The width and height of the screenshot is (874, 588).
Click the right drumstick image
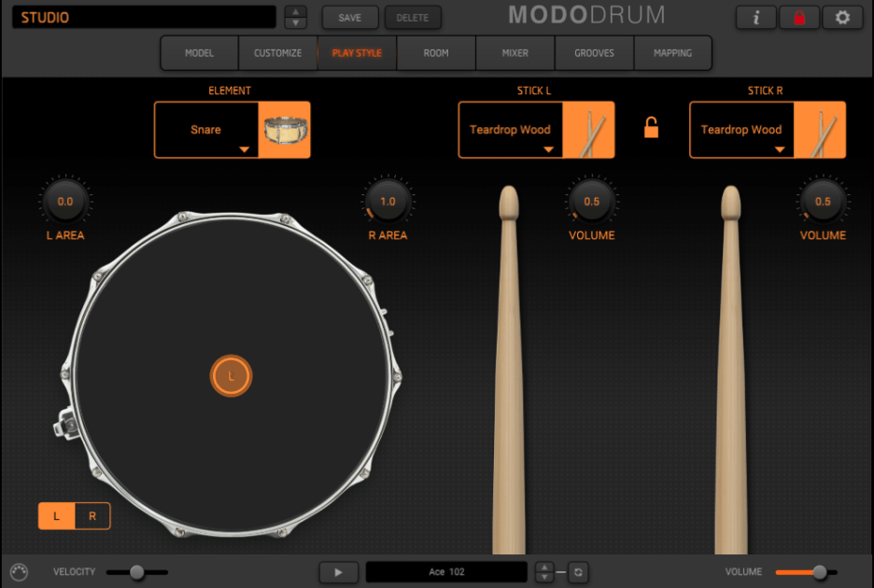(x=731, y=371)
